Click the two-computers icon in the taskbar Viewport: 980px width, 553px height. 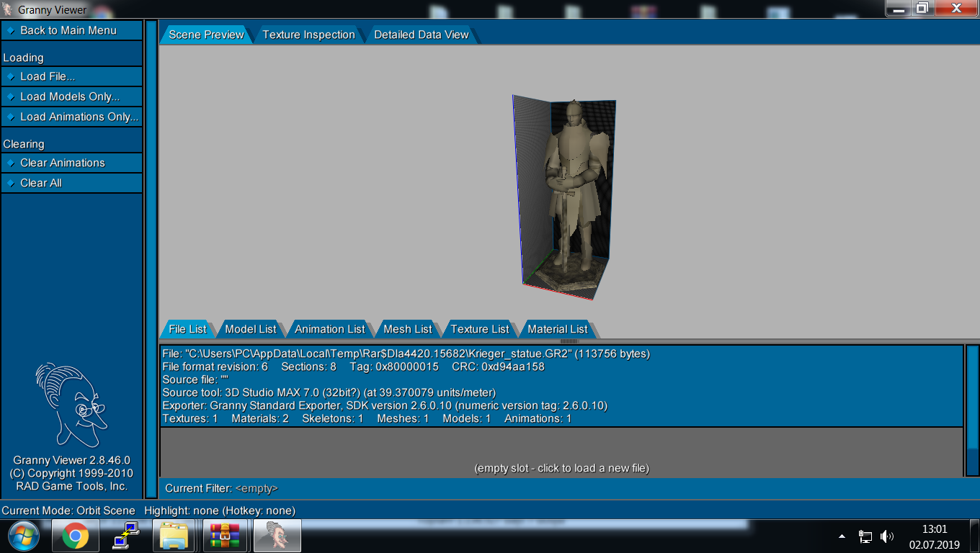pyautogui.click(x=125, y=536)
